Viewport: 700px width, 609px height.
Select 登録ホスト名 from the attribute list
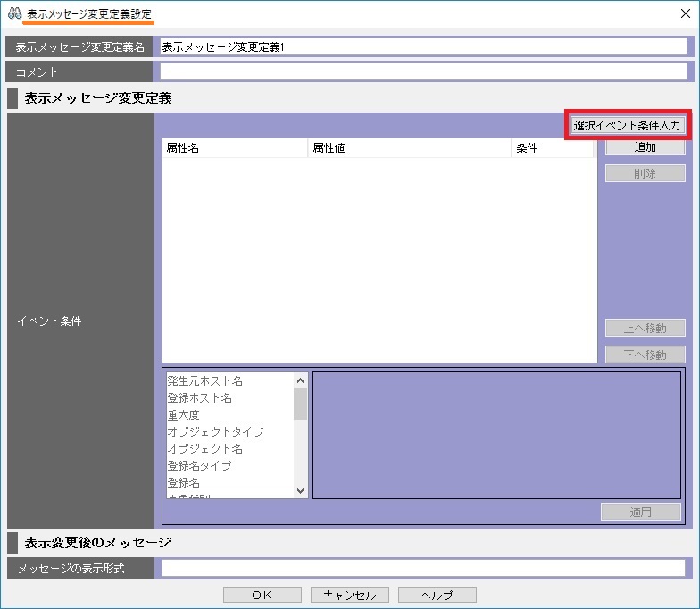point(200,398)
